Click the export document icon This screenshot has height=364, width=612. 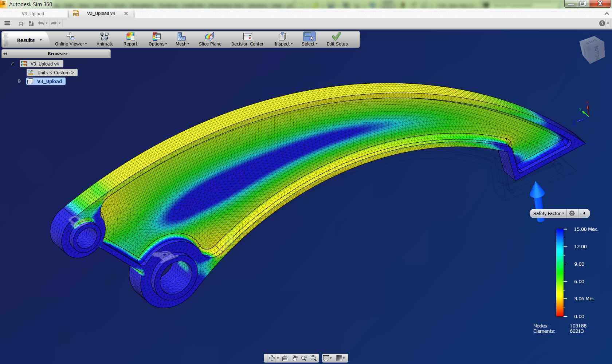point(31,24)
